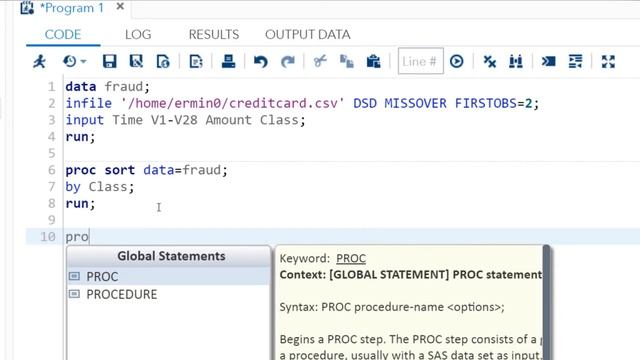640x360 pixels.
Task: Click the typed 'pro' text on line 10
Action: pos(77,237)
